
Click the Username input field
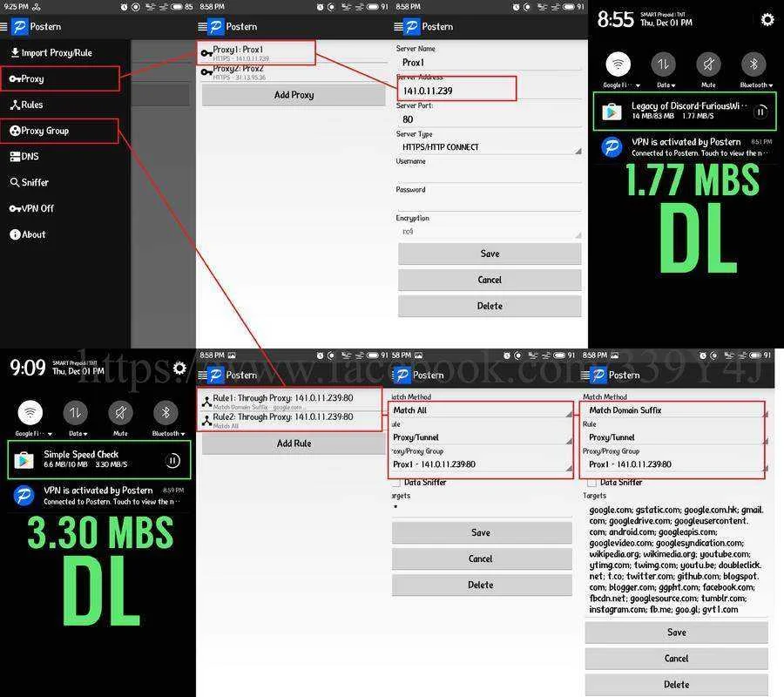point(489,175)
